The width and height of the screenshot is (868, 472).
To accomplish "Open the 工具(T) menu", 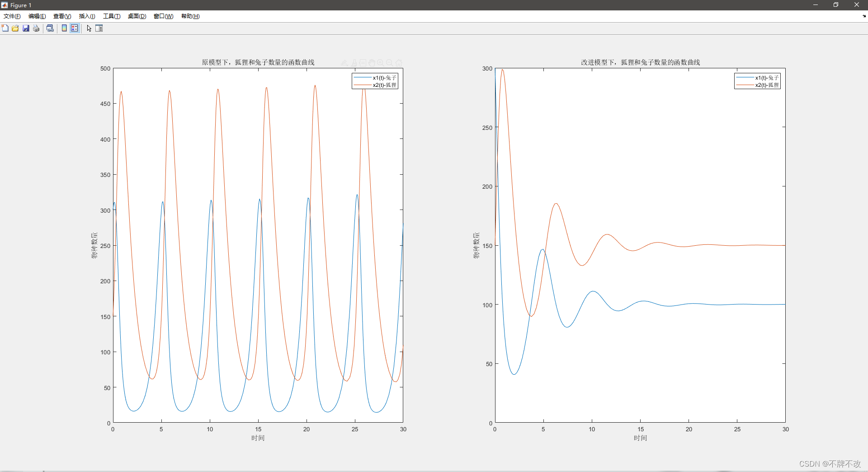I will [x=112, y=16].
